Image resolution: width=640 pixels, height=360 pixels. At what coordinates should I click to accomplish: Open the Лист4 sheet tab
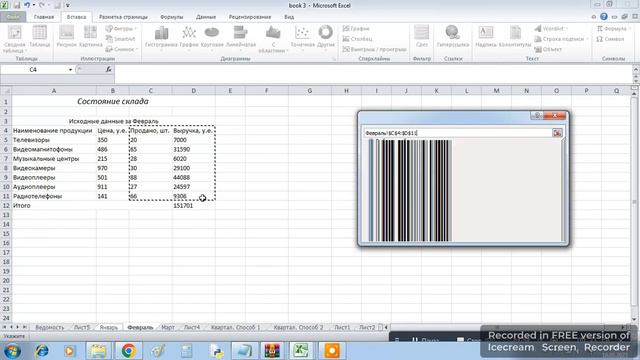[x=191, y=327]
